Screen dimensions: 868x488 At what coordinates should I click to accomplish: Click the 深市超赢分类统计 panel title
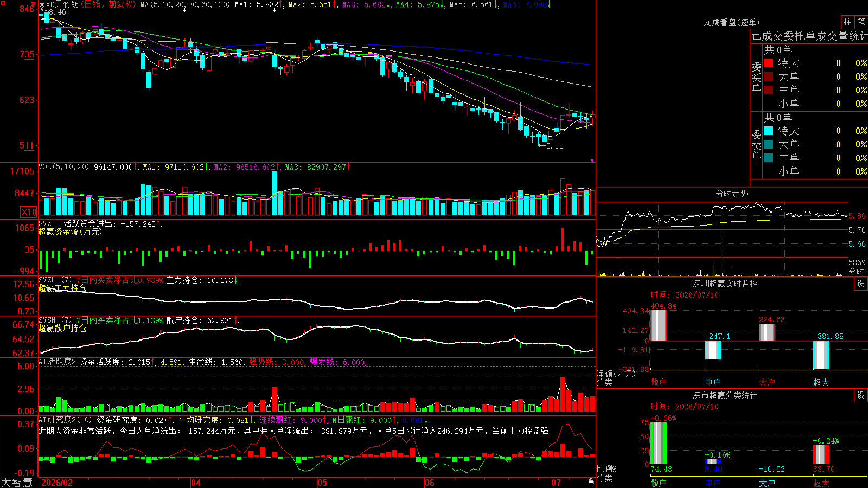click(x=725, y=395)
